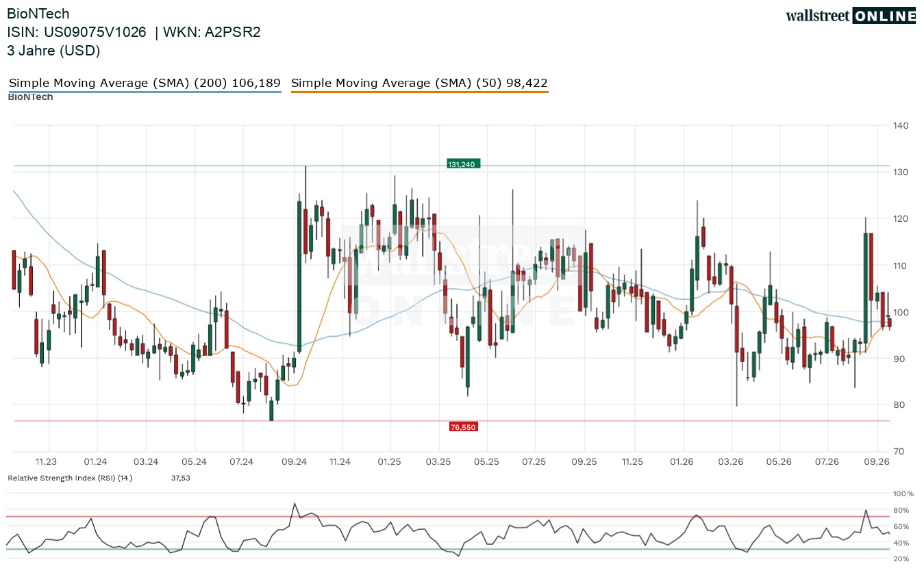924x577 pixels.
Task: Click the 01.26 date axis label
Action: [682, 462]
